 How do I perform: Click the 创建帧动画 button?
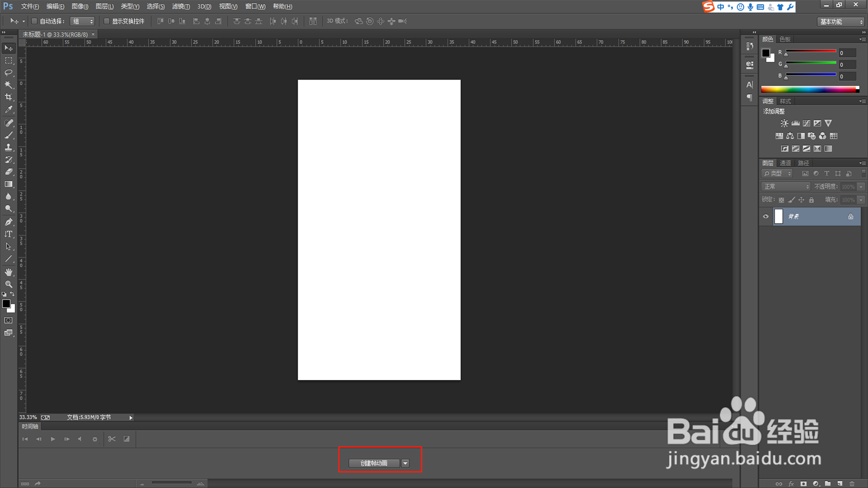tap(374, 463)
